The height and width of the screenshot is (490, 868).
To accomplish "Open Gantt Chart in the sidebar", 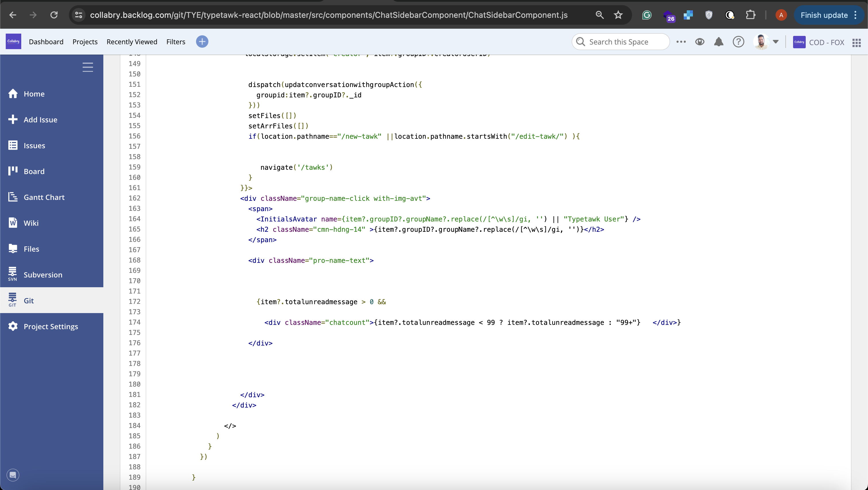I will pyautogui.click(x=52, y=197).
